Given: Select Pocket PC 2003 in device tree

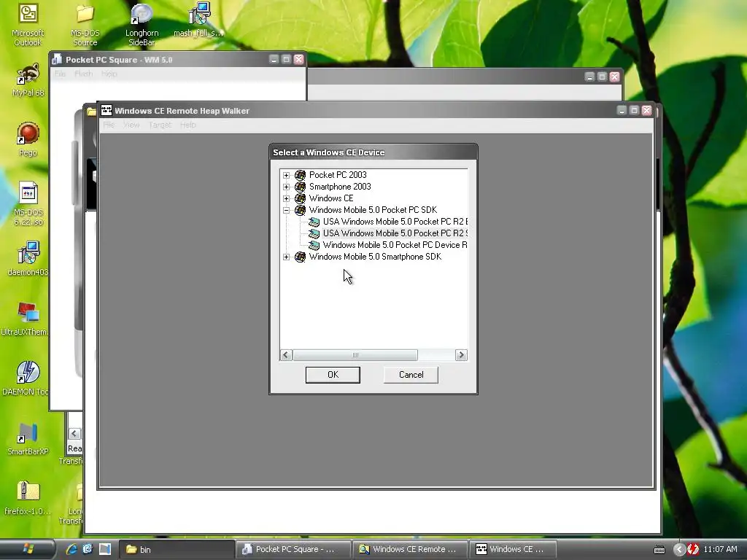Looking at the screenshot, I should pyautogui.click(x=338, y=175).
